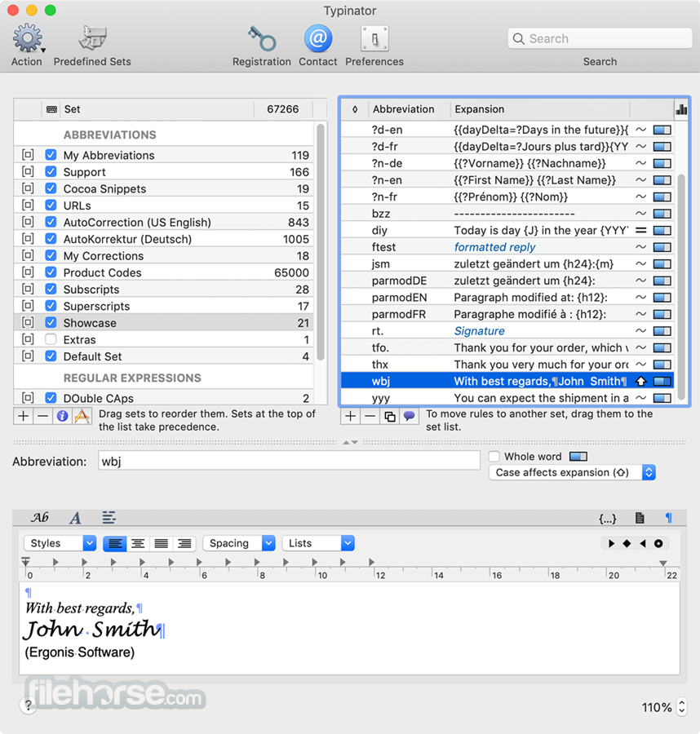
Task: Open the case-type tilde for the ?d-en rule
Action: point(641,130)
